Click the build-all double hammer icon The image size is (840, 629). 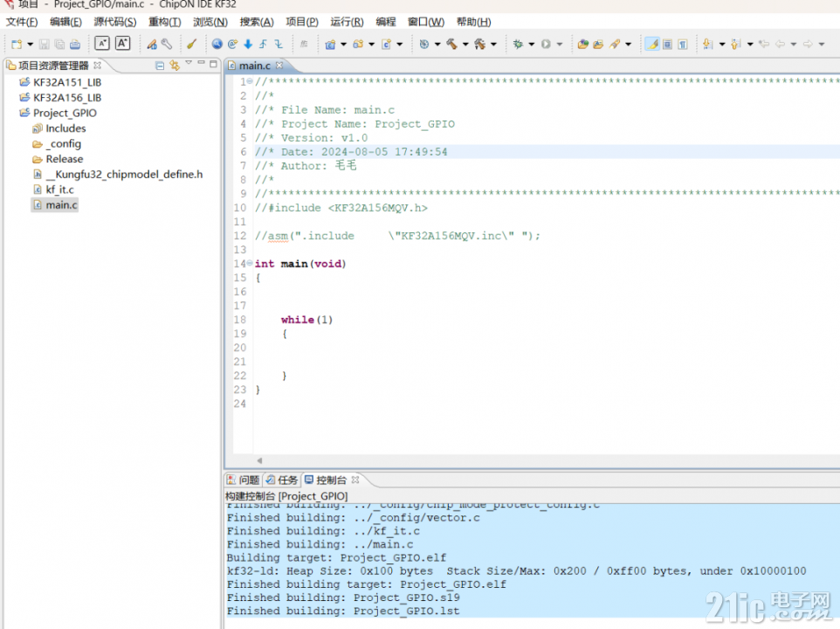480,44
